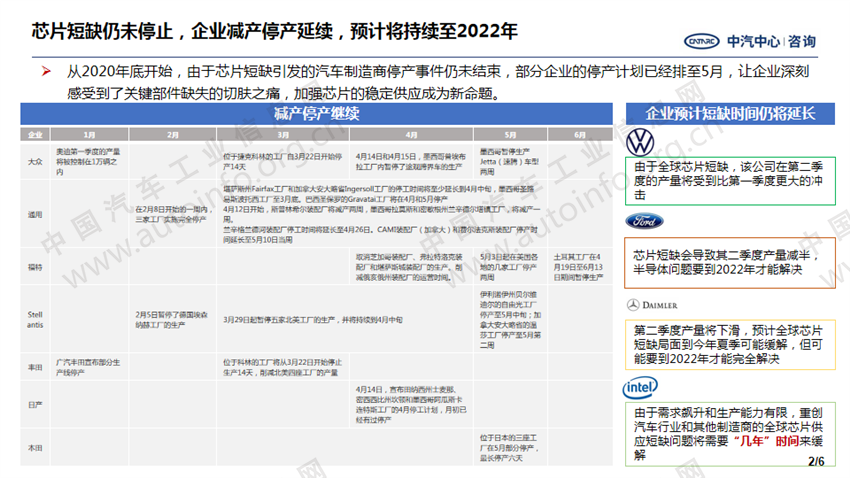Click the 6月 column header

pos(580,134)
